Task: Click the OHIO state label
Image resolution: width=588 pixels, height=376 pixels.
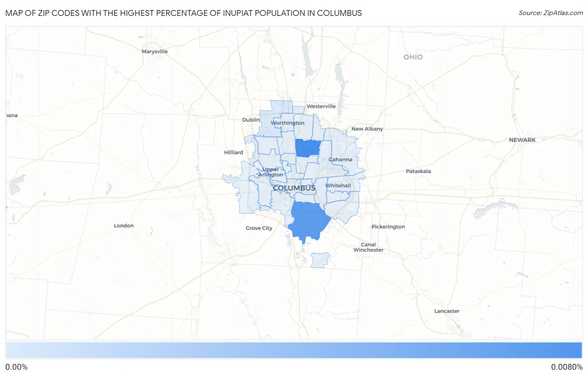Action: coord(413,57)
